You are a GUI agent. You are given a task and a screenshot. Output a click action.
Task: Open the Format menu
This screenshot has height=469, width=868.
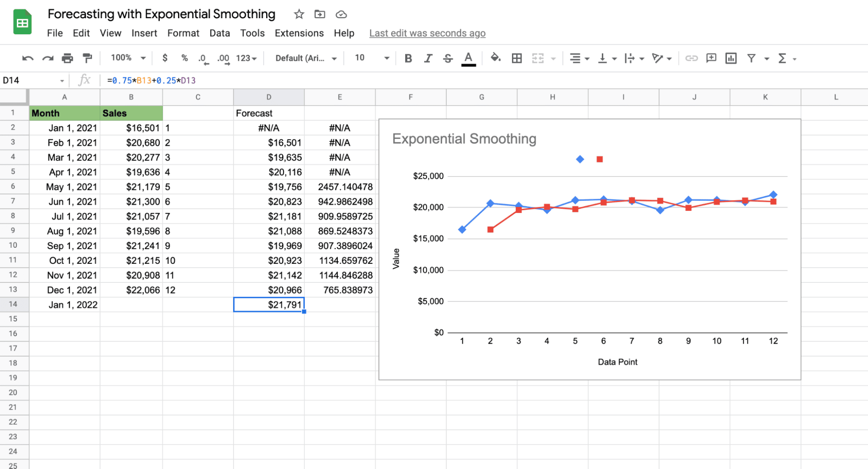point(183,33)
